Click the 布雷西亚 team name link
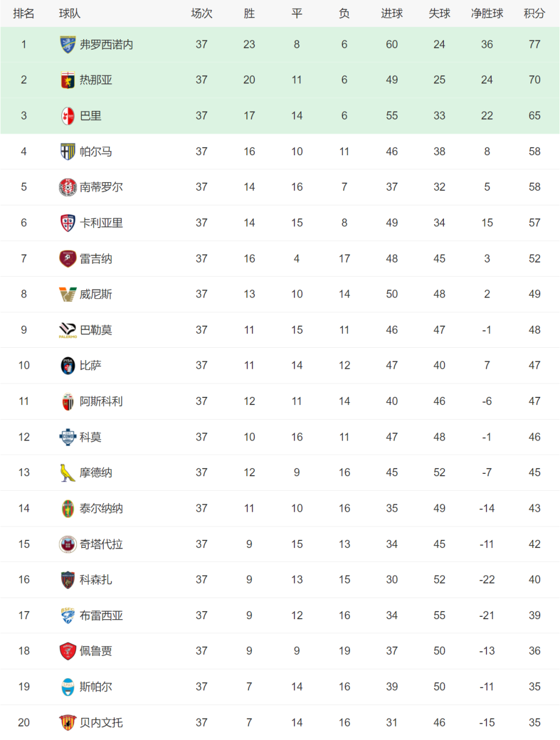This screenshot has width=560, height=740. (x=101, y=616)
